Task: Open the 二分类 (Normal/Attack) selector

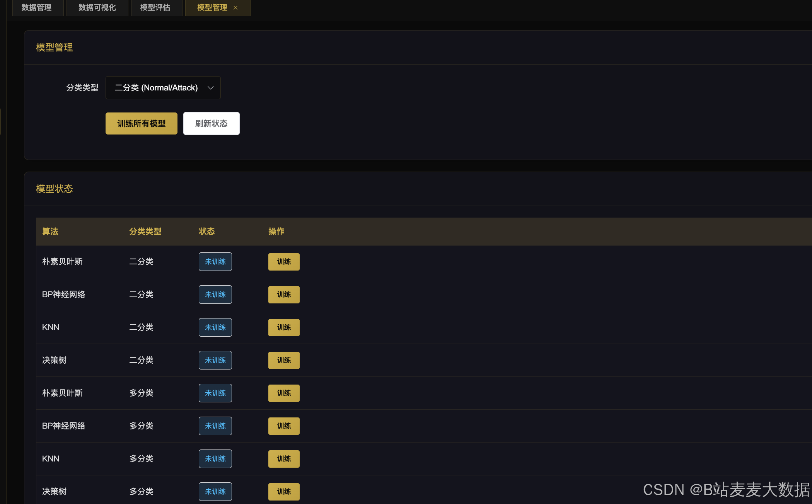Action: 156,88
